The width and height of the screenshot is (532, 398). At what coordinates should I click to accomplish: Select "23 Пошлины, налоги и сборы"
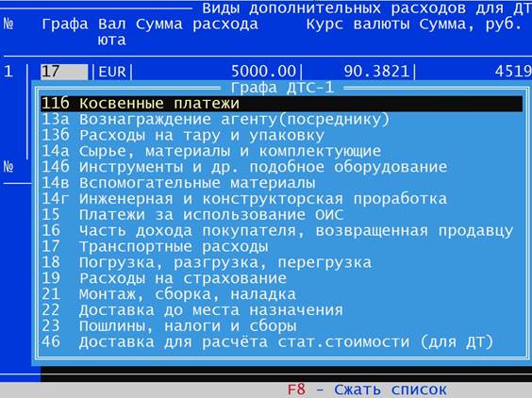282,326
